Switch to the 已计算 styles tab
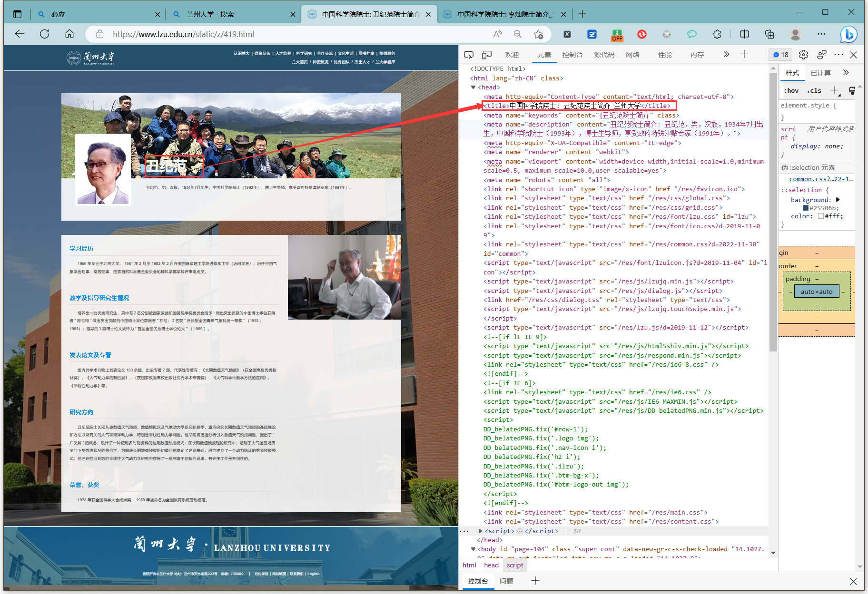868x594 pixels. [x=821, y=73]
